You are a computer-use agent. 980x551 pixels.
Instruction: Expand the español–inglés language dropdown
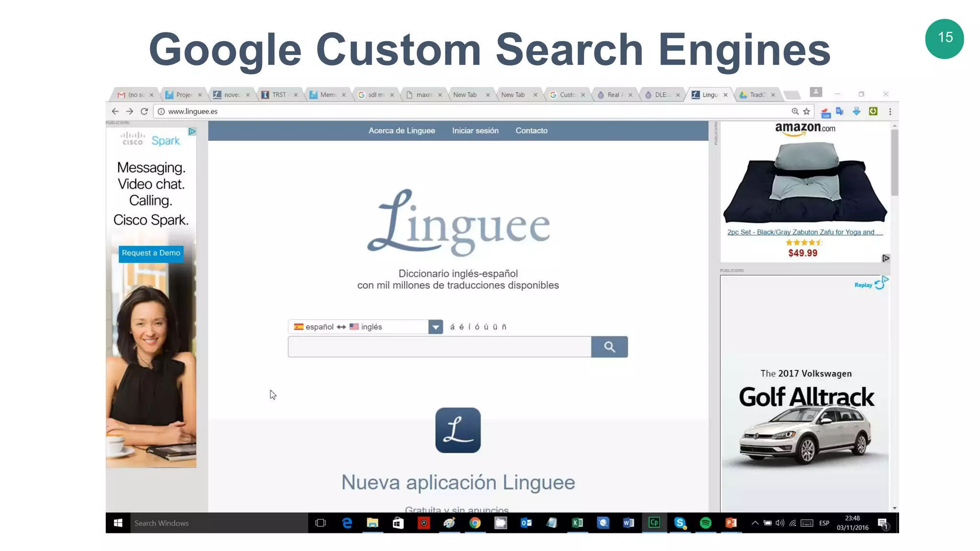(x=435, y=327)
